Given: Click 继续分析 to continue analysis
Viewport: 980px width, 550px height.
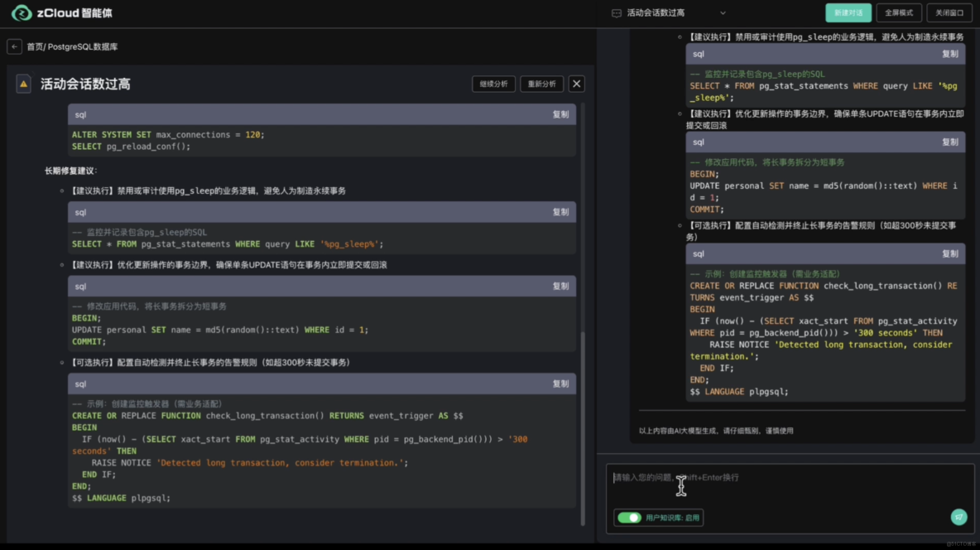Looking at the screenshot, I should coord(494,84).
